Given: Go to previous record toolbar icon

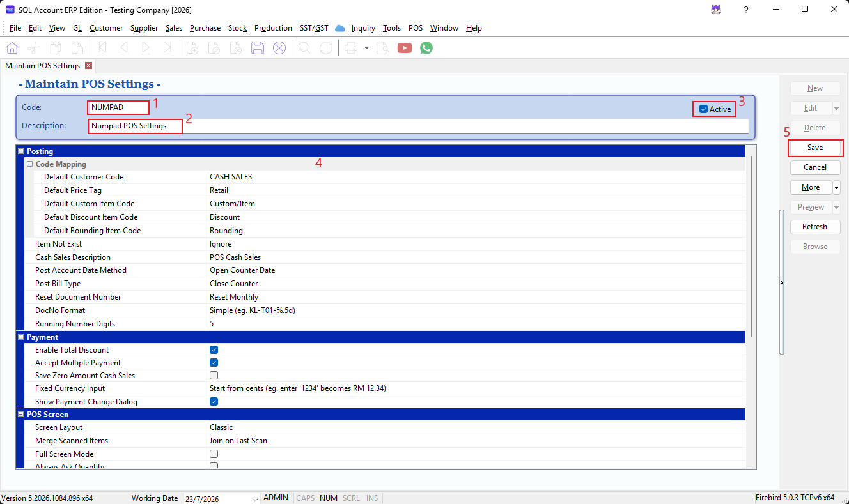Looking at the screenshot, I should pyautogui.click(x=124, y=48).
